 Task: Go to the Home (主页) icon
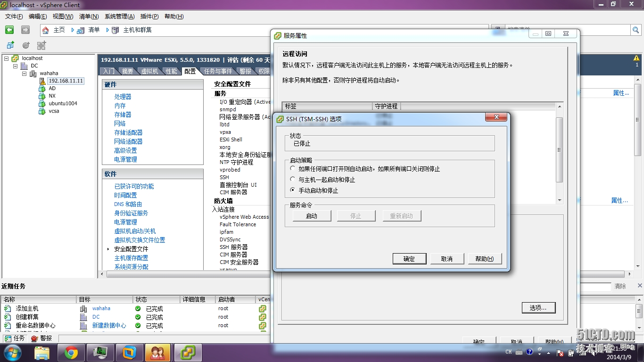(x=46, y=30)
